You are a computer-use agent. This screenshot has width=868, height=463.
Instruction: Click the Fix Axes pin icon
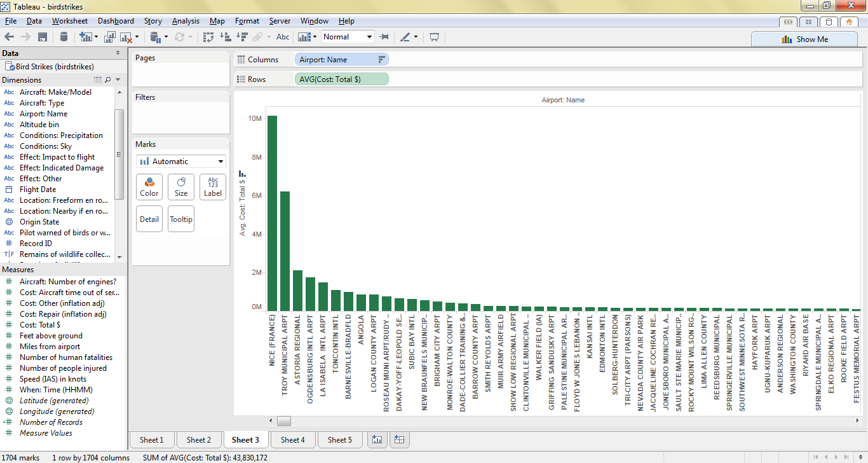384,37
